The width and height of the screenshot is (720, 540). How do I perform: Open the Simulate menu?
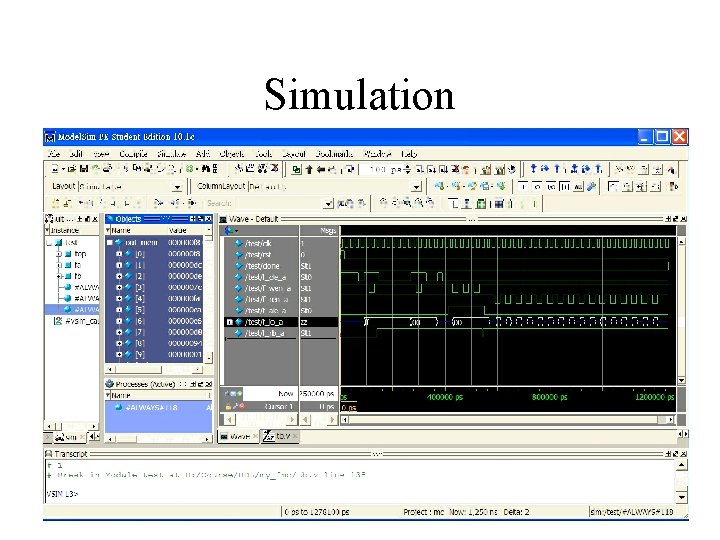(171, 154)
